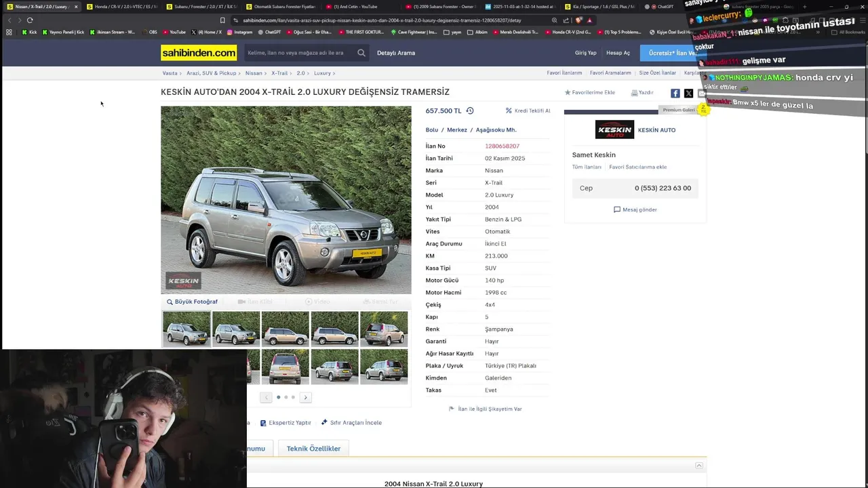Image resolution: width=868 pixels, height=488 pixels.
Task: Close the Nissan / X-Trail tab
Action: coord(76,7)
